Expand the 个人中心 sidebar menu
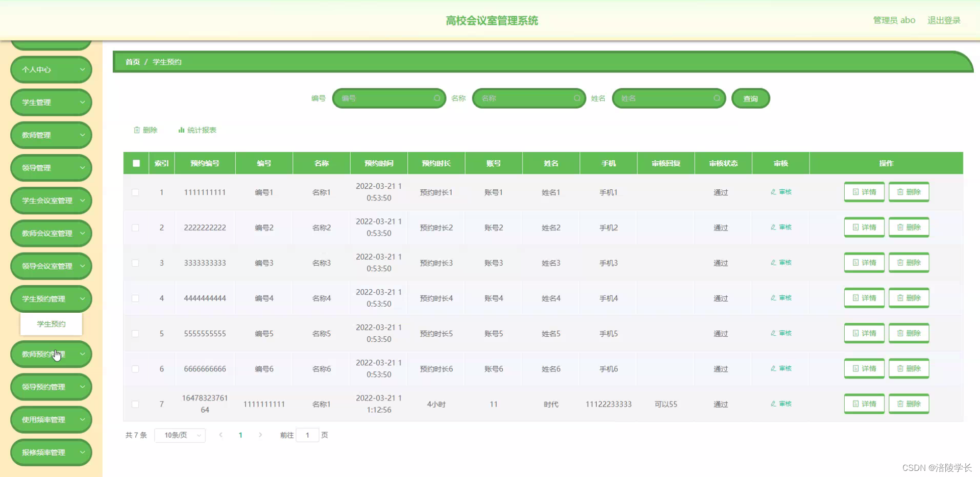This screenshot has width=980, height=477. click(x=51, y=69)
